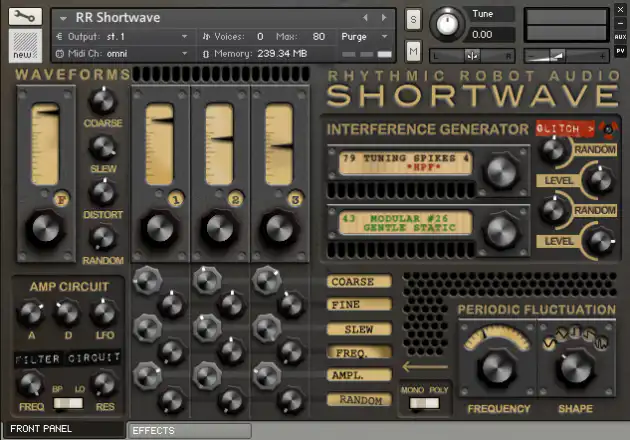The image size is (630, 440).
Task: Toggle the Mute (M) button
Action: pos(413,51)
